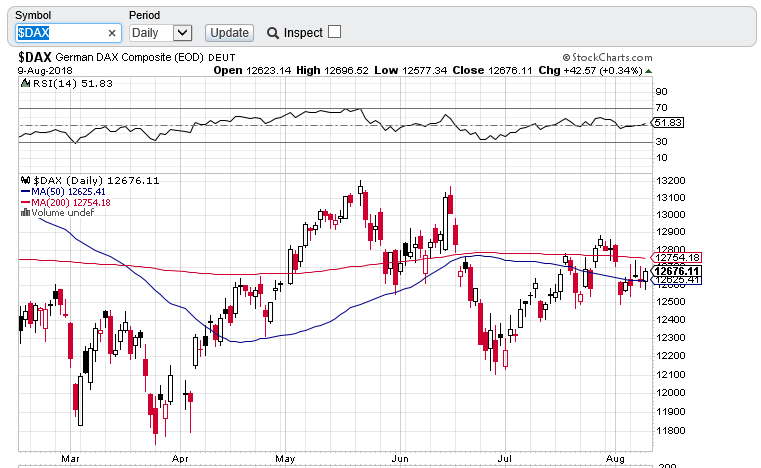
Task: Clear the symbol field with the X icon
Action: coord(112,33)
